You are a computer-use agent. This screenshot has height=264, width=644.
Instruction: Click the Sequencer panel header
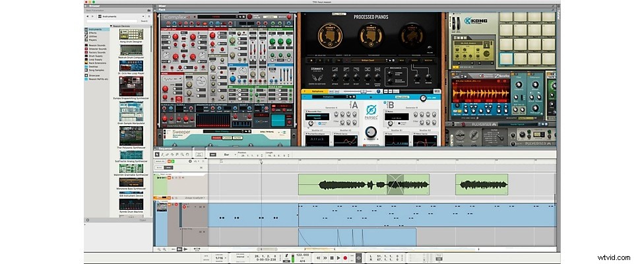click(164, 148)
